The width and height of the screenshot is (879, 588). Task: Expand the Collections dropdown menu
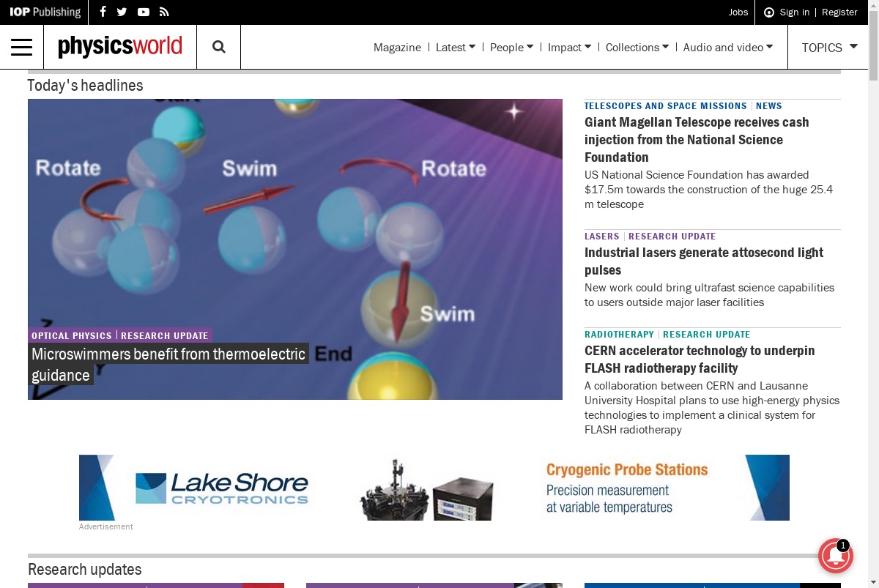[x=637, y=48]
